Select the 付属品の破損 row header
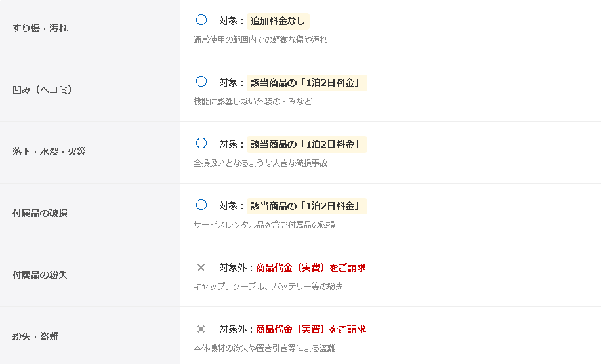 [40, 213]
